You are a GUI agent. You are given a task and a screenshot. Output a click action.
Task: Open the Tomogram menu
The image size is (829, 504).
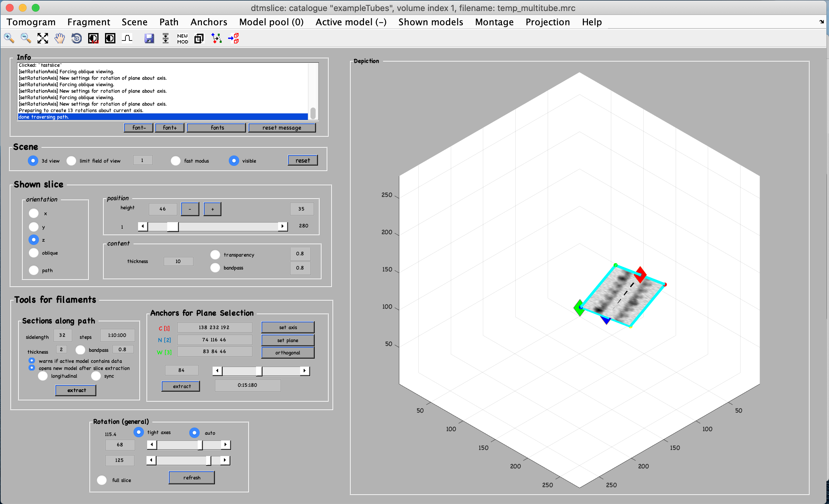tap(31, 22)
